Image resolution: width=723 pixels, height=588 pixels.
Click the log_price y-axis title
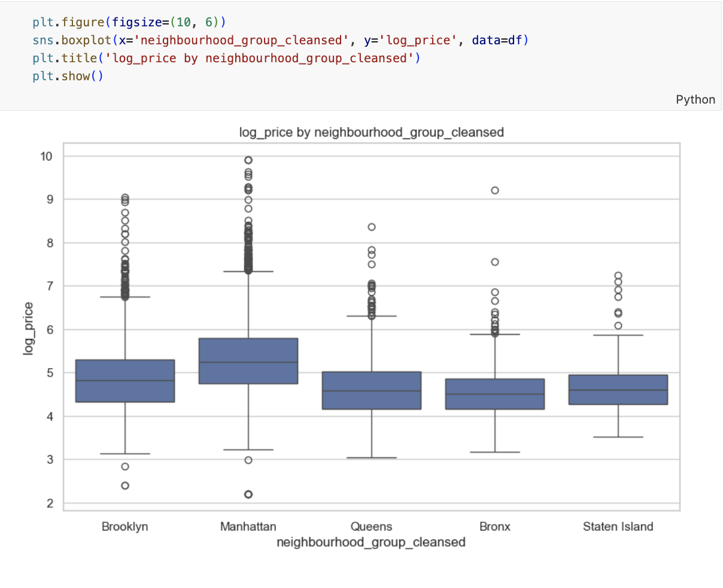(28, 329)
